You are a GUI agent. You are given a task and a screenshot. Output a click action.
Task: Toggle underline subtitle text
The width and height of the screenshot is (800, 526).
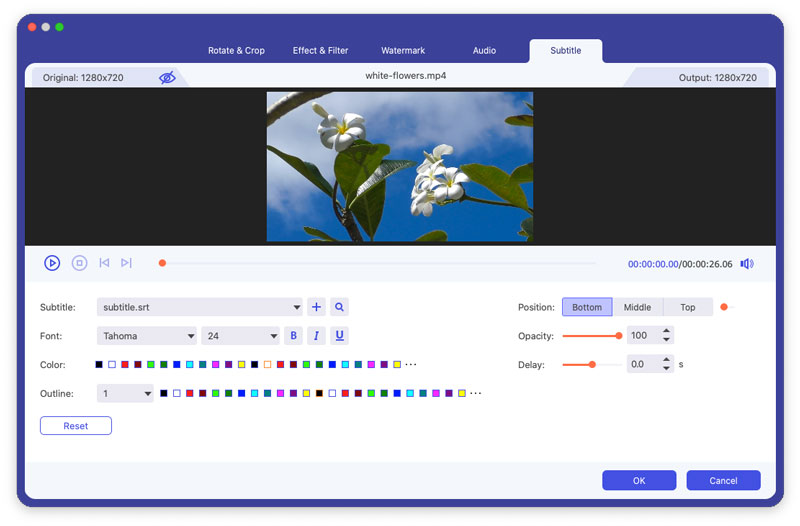340,336
